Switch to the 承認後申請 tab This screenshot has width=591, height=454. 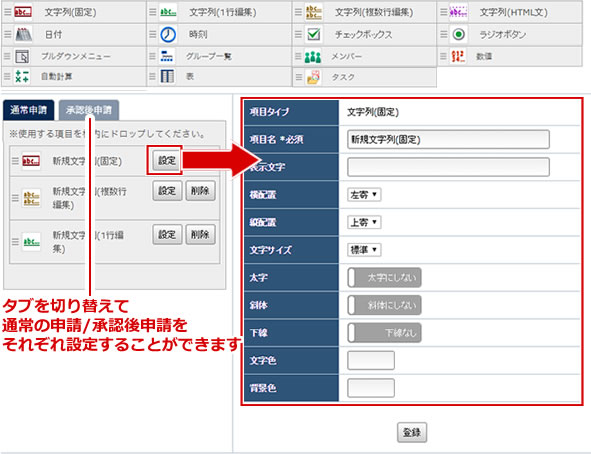tap(89, 110)
